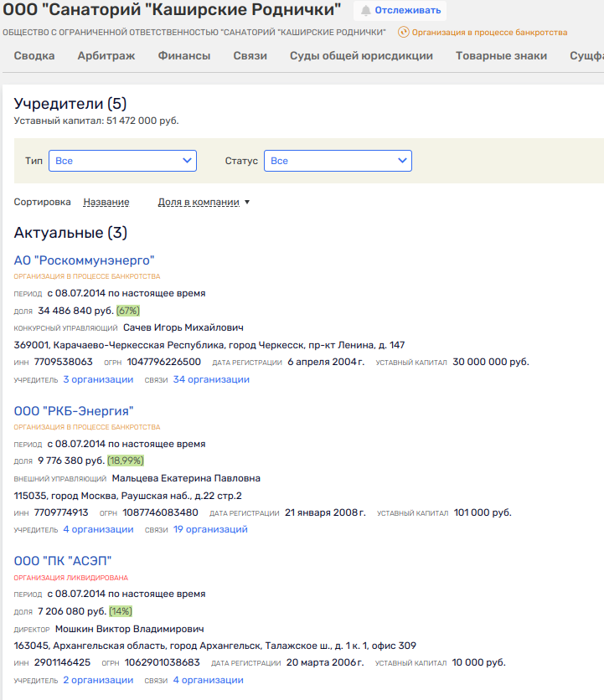
Task: Click the Архангельск address line
Action: pyautogui.click(x=215, y=646)
